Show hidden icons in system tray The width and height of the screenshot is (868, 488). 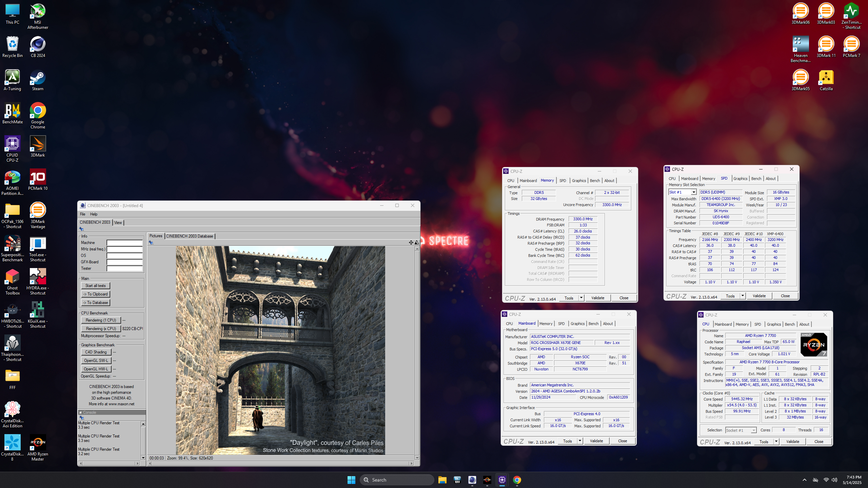(804, 480)
